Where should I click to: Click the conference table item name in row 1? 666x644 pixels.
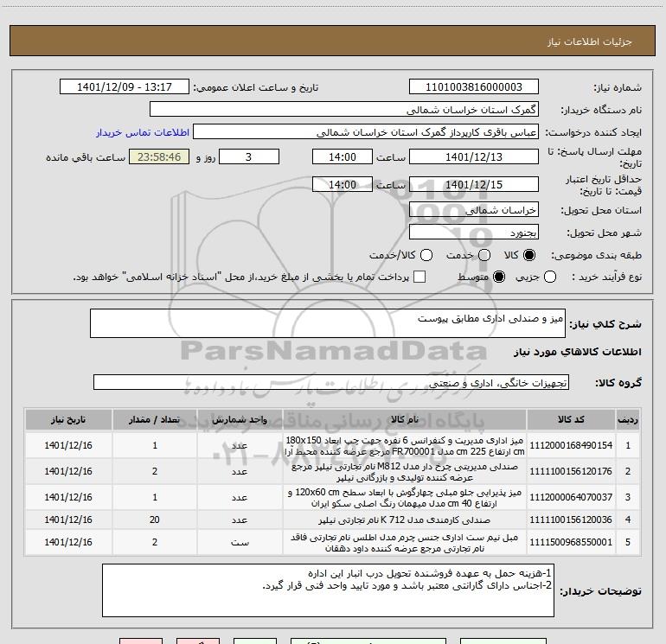click(405, 446)
